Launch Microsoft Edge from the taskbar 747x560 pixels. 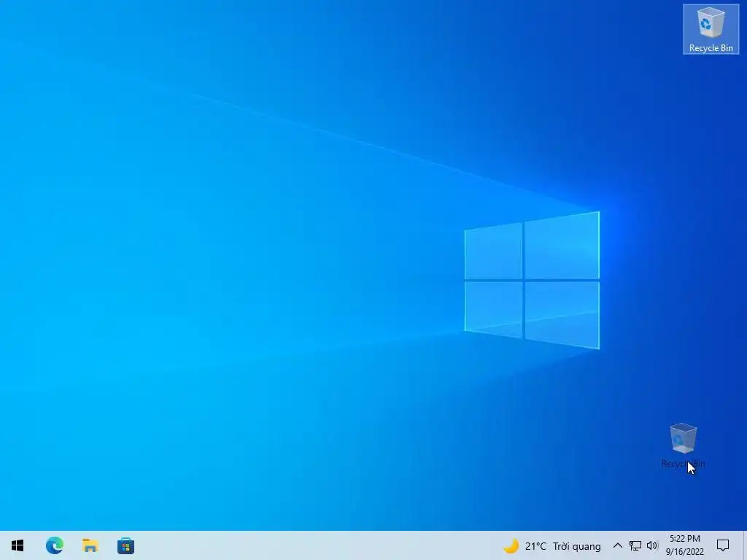54,545
